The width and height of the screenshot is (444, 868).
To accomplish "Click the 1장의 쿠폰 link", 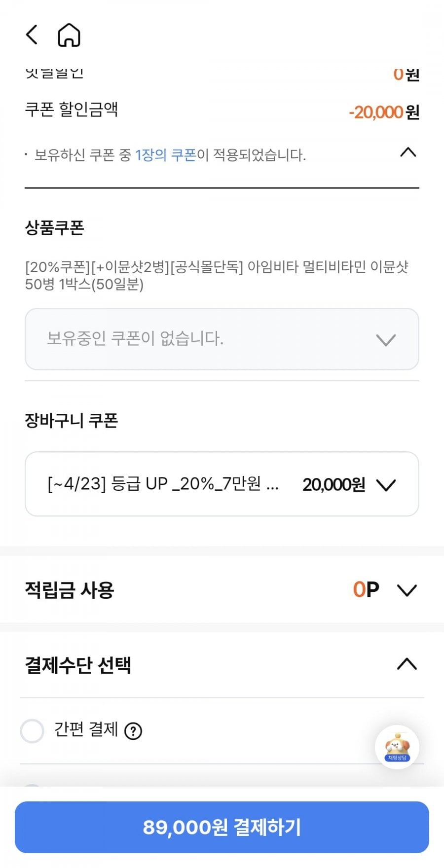I will pyautogui.click(x=166, y=155).
